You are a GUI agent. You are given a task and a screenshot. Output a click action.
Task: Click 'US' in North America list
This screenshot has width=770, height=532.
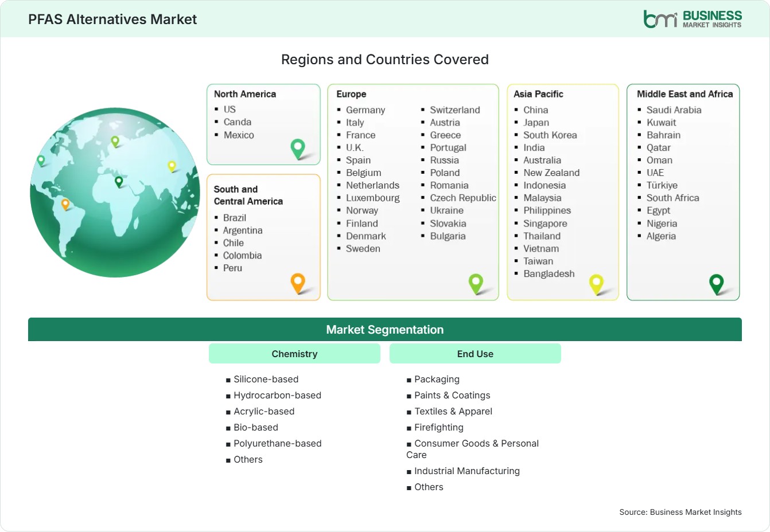[x=230, y=109]
